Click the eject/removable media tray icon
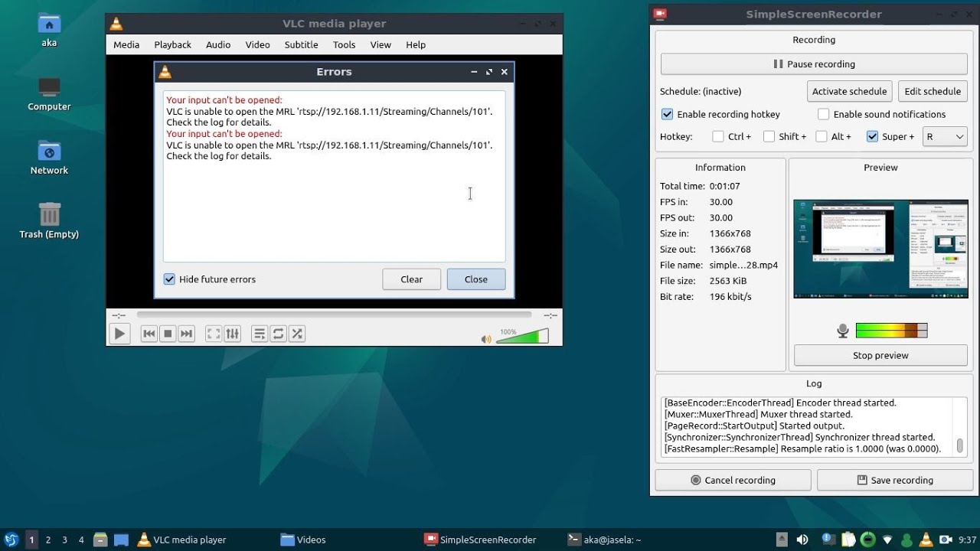 tap(782, 540)
